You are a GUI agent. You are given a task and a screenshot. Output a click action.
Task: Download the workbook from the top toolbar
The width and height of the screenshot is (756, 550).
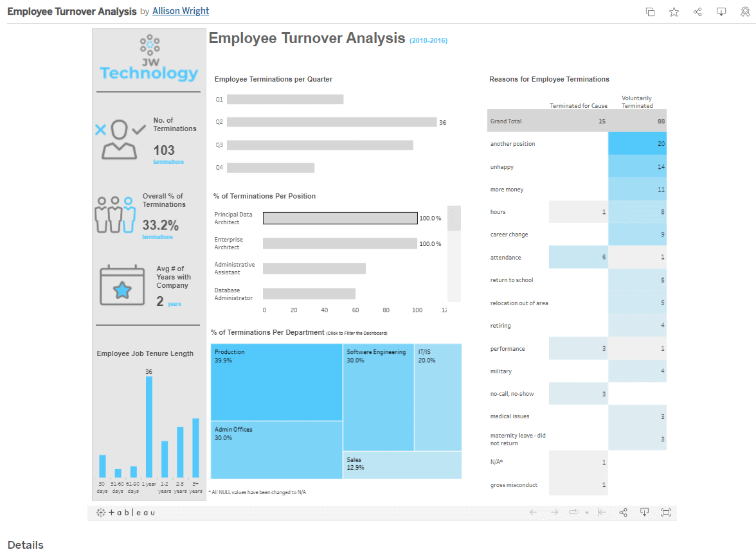[721, 12]
